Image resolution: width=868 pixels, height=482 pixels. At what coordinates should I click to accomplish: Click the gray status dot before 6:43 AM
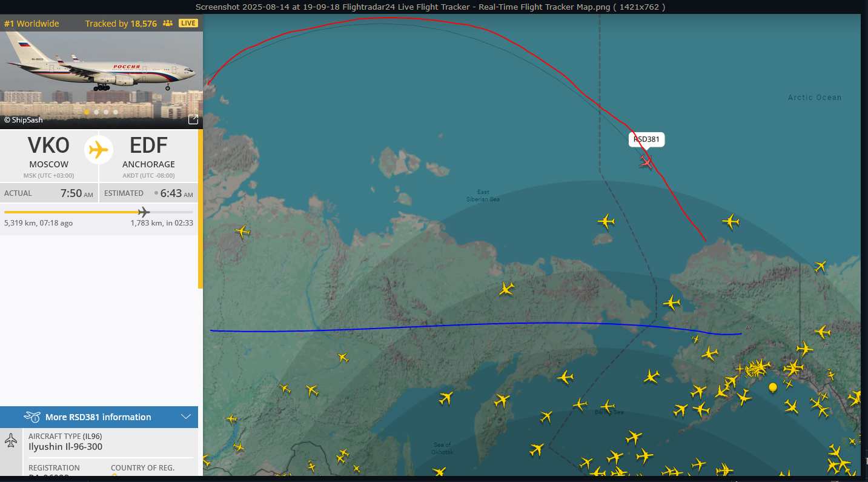click(x=156, y=193)
